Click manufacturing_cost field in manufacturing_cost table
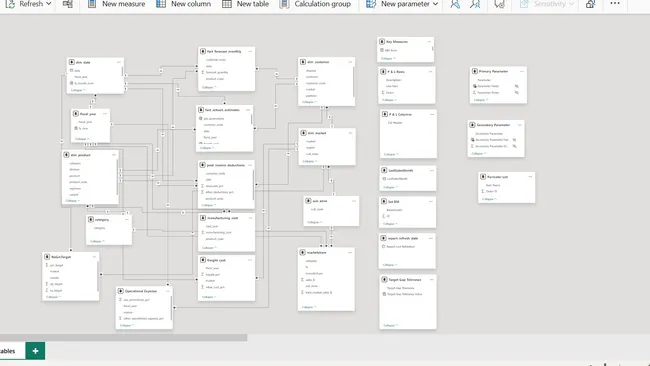This screenshot has height=366, width=650. [x=218, y=233]
